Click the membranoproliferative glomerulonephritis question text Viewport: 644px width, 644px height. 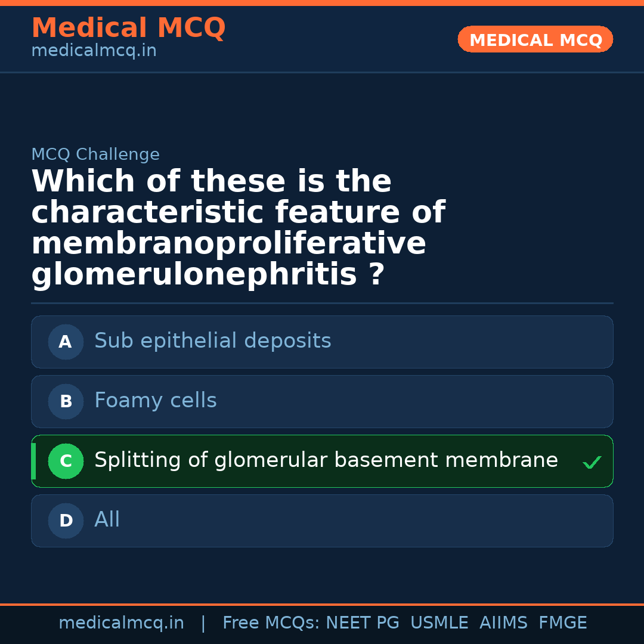[x=239, y=228]
